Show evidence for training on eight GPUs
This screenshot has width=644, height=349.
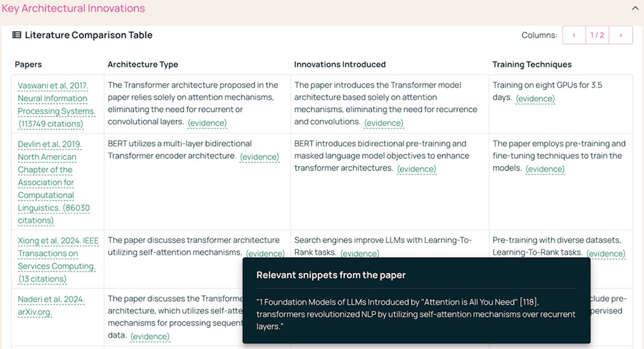tap(535, 98)
